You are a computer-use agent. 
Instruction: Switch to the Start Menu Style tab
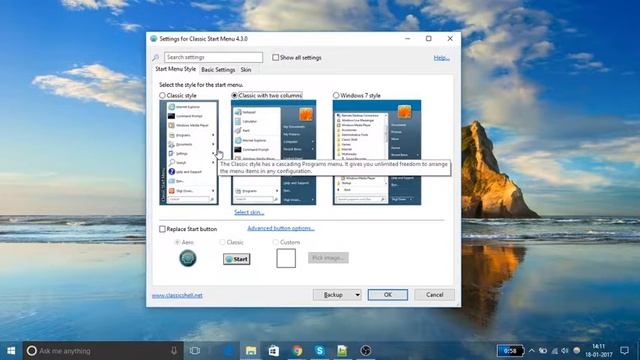pyautogui.click(x=176, y=69)
